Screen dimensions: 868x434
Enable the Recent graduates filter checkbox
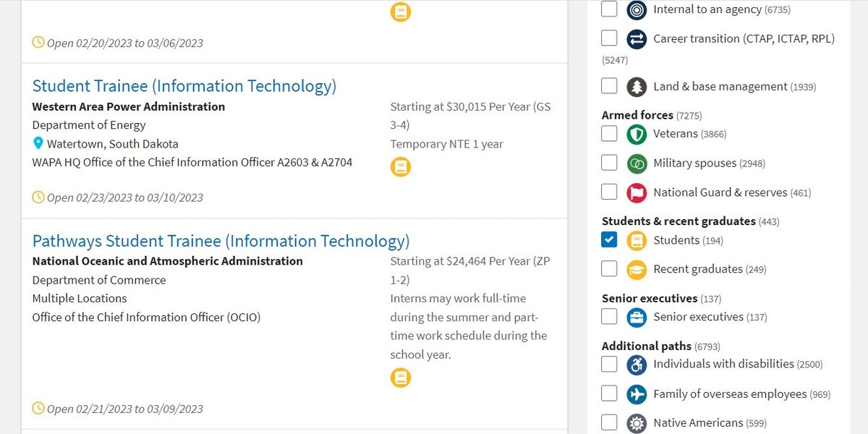coord(609,268)
